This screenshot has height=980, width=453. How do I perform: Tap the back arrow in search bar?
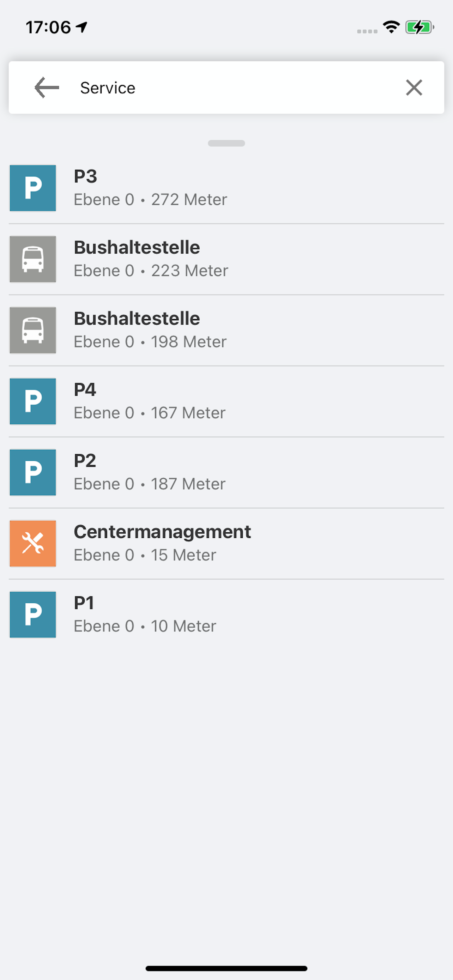pyautogui.click(x=47, y=87)
